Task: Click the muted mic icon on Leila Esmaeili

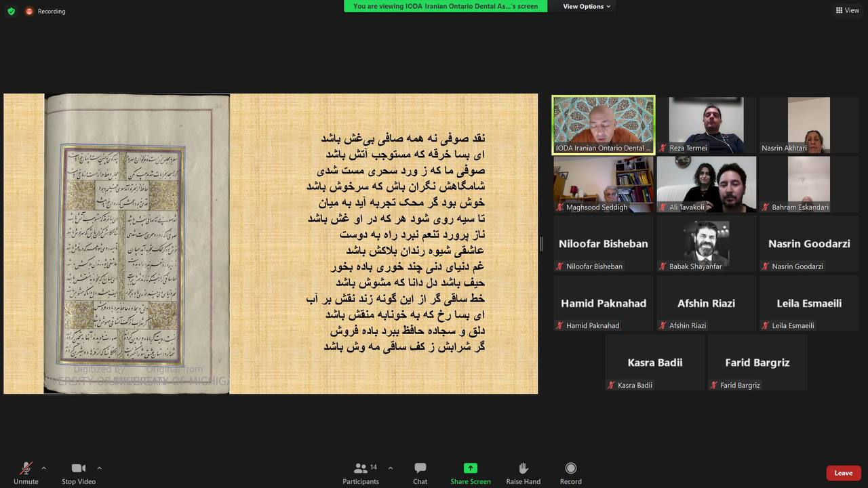Action: pos(766,325)
